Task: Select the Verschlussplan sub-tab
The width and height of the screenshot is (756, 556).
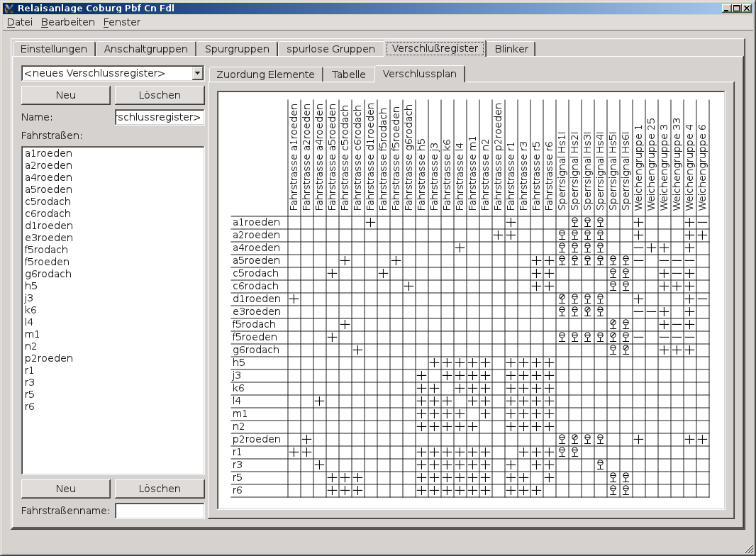Action: pos(419,74)
